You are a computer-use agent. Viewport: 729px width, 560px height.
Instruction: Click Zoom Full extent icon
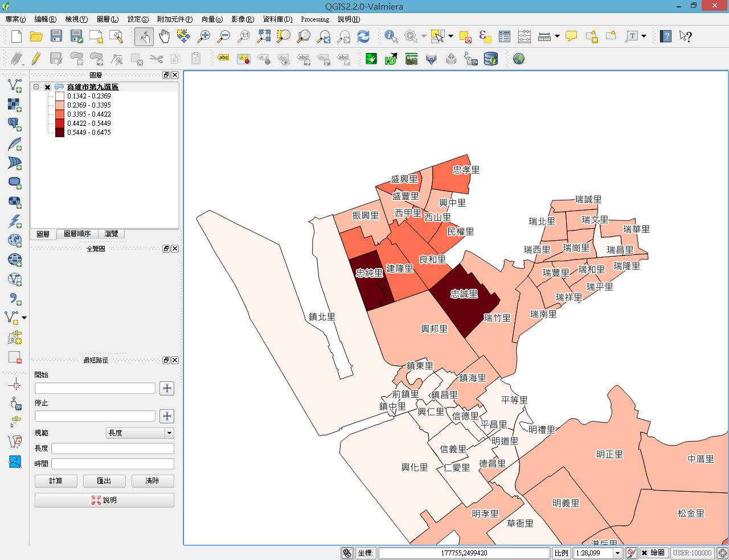264,37
